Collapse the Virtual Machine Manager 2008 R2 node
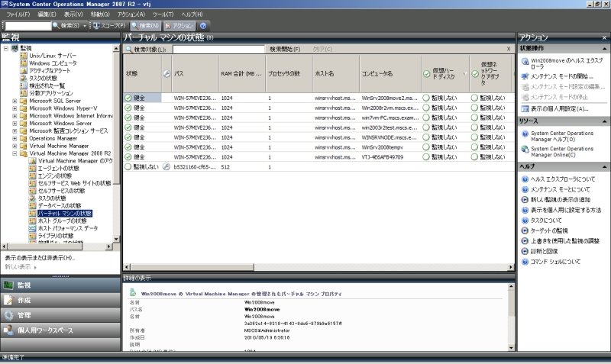 click(x=15, y=153)
